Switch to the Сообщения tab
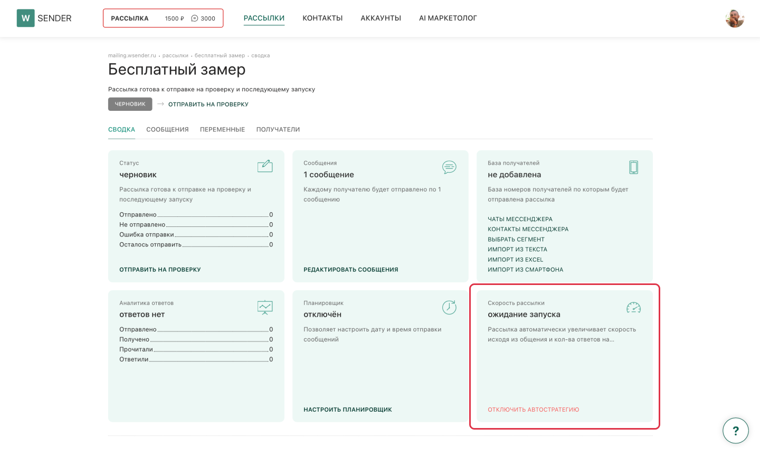 167,129
